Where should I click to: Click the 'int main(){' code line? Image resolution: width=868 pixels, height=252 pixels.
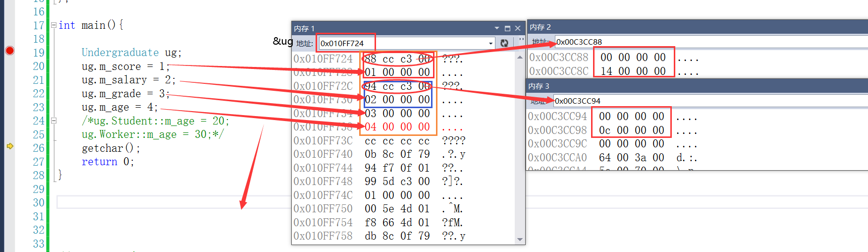(x=91, y=25)
